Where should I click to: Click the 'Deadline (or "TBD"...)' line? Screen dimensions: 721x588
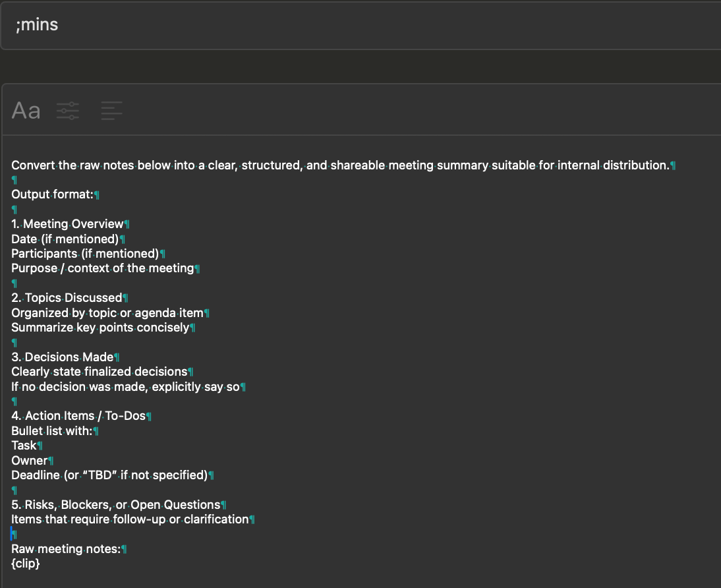pos(109,475)
